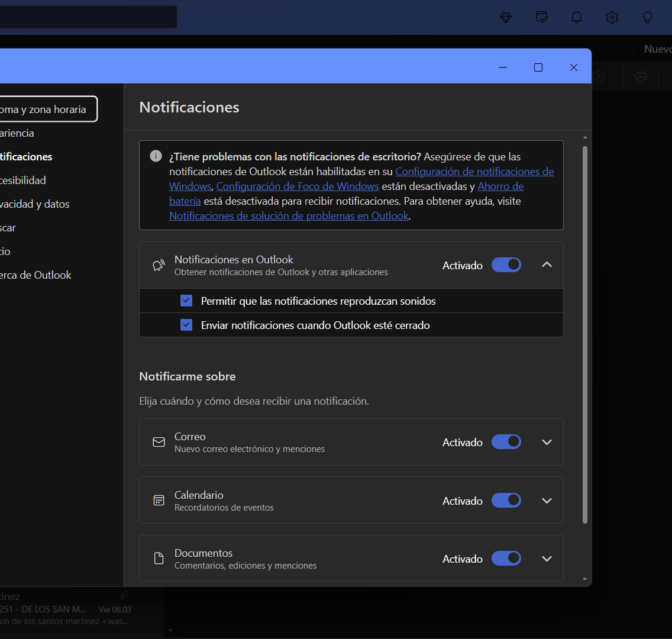Click the settings panel vertical scrollbar thumb

[x=585, y=334]
